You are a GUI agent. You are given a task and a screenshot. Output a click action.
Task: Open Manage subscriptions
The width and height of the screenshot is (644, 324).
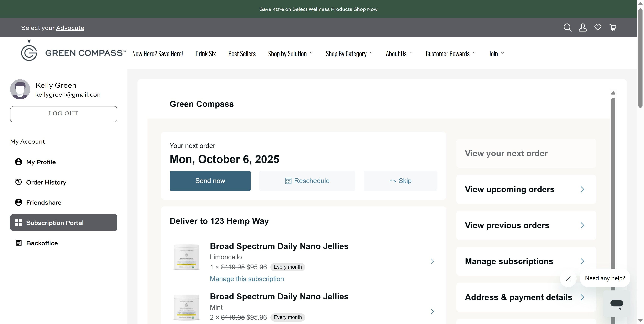pyautogui.click(x=526, y=261)
